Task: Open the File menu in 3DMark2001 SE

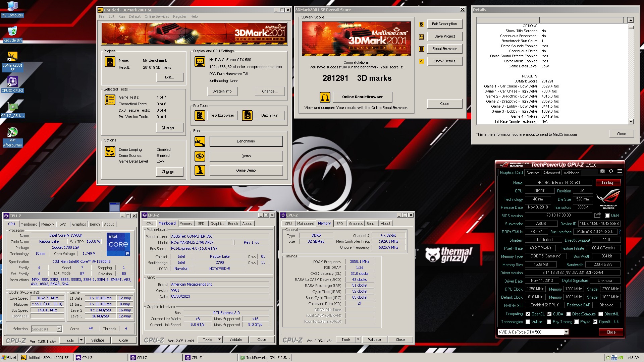Action: pyautogui.click(x=102, y=16)
